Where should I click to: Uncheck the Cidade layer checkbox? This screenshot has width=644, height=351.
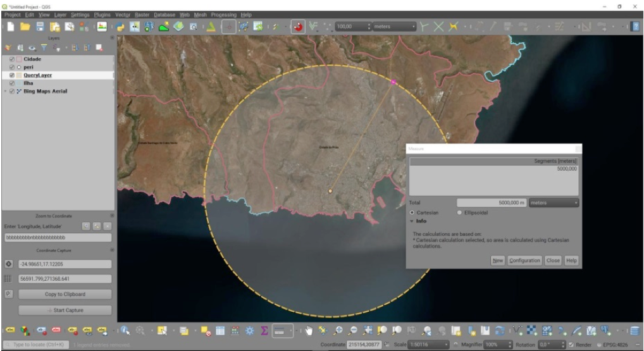tap(12, 59)
